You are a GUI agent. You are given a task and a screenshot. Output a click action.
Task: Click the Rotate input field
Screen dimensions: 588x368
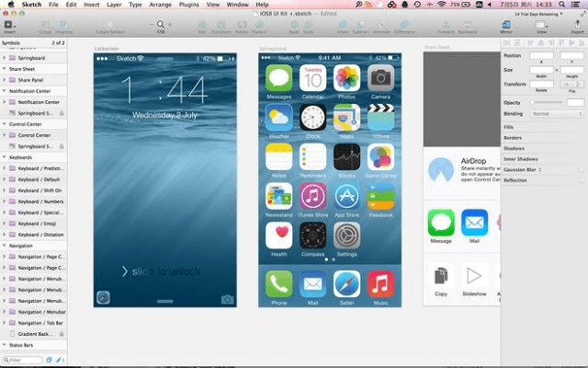[x=541, y=84]
